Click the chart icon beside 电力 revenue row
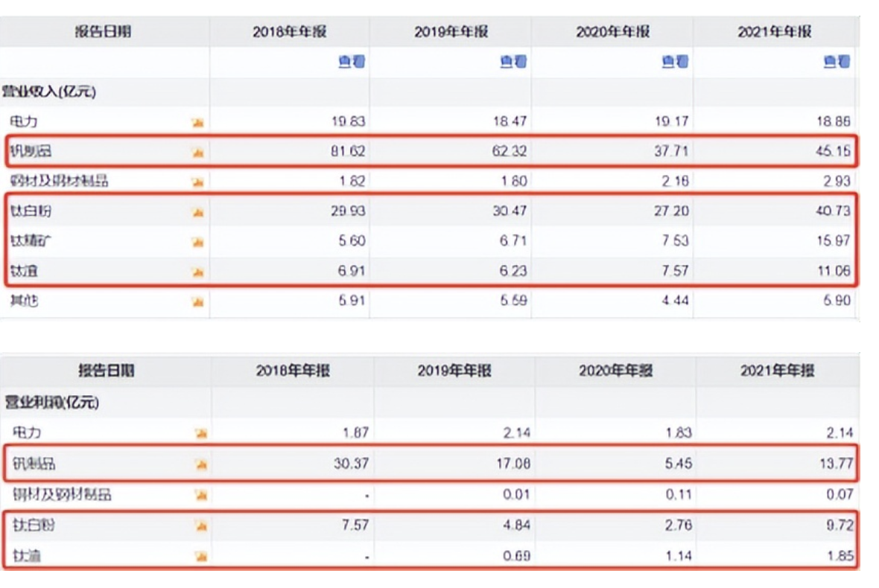This screenshot has height=588, width=879. pos(197,122)
